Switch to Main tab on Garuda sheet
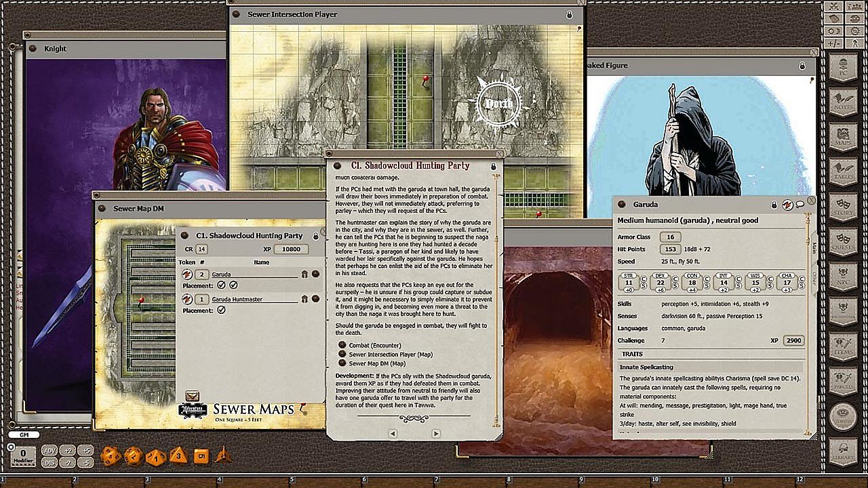868x488 pixels. (814, 246)
